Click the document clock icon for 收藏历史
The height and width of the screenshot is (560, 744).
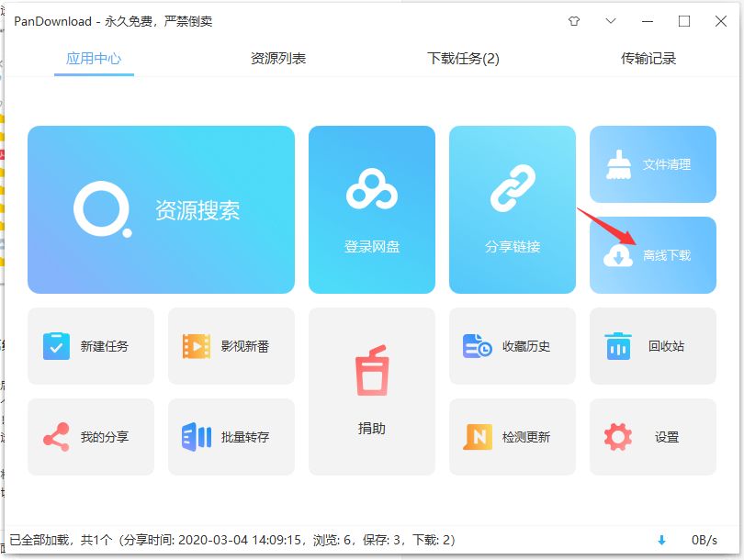pyautogui.click(x=477, y=346)
